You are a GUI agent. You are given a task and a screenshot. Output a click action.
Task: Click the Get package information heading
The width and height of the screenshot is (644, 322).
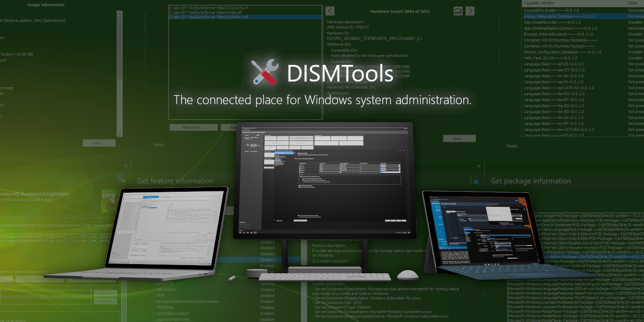pos(531,181)
